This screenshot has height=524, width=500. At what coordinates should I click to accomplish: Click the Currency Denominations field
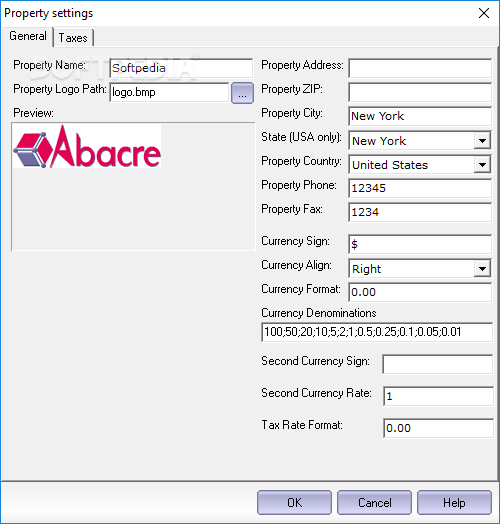pyautogui.click(x=377, y=332)
